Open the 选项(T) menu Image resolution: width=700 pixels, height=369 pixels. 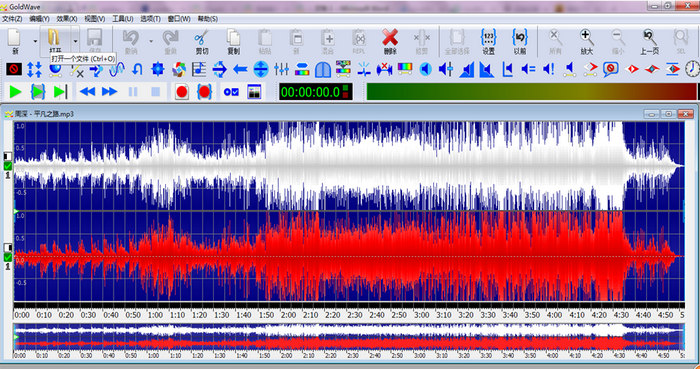[x=150, y=19]
